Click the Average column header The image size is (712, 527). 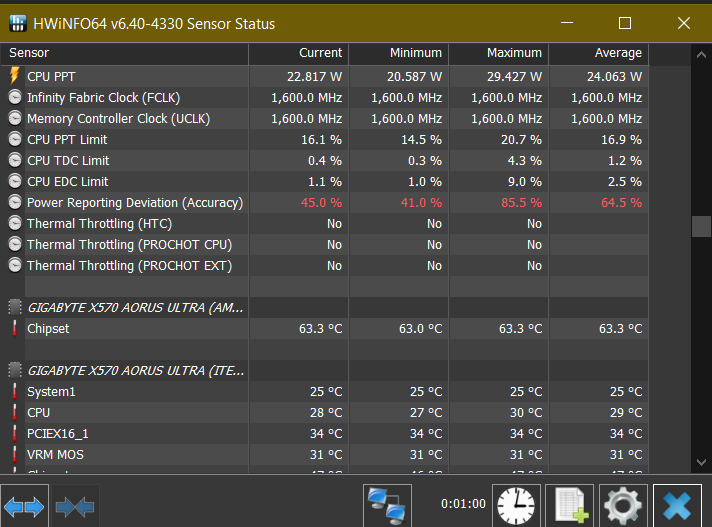[x=598, y=53]
